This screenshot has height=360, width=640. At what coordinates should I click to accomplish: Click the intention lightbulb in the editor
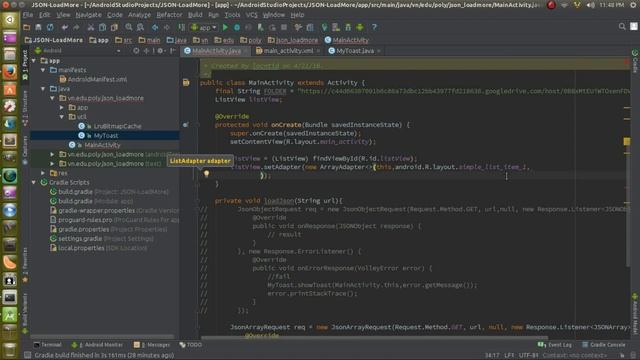(x=207, y=174)
